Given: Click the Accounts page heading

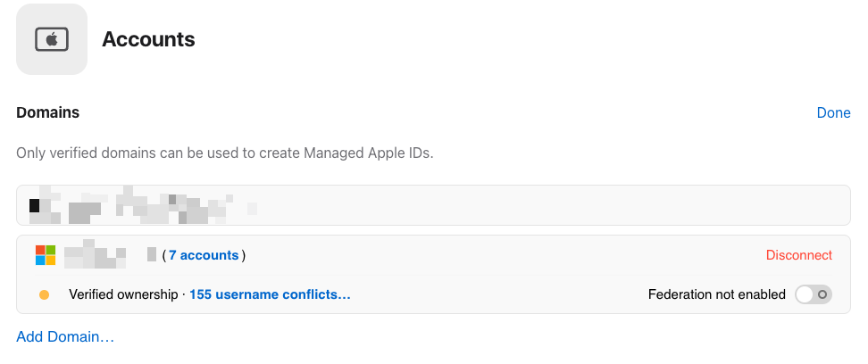Looking at the screenshot, I should [x=148, y=39].
